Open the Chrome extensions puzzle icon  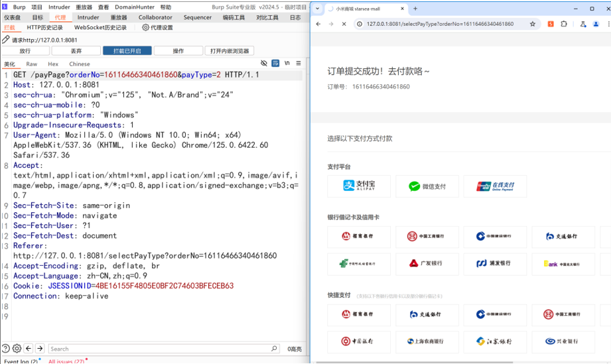point(564,24)
